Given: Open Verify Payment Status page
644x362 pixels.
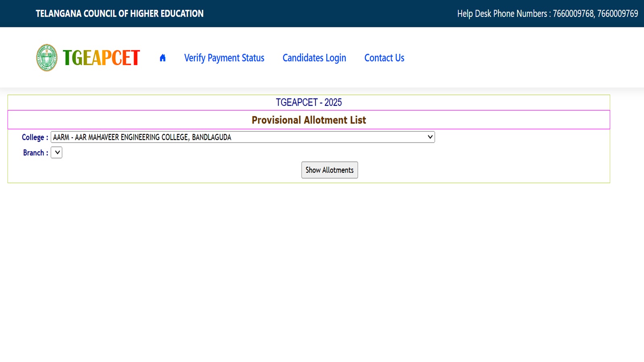Looking at the screenshot, I should pos(224,58).
